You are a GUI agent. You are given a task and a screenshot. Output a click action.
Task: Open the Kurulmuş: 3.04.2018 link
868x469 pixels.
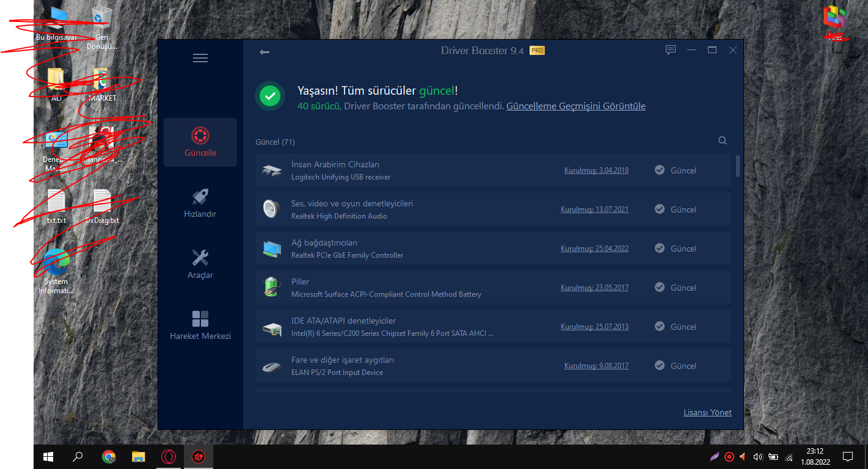(596, 170)
